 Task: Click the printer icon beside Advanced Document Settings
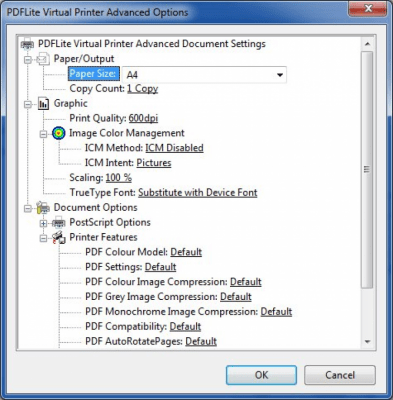coord(27,44)
